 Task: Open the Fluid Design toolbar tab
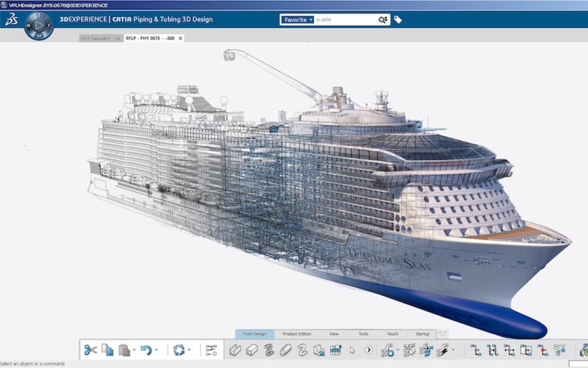(254, 334)
